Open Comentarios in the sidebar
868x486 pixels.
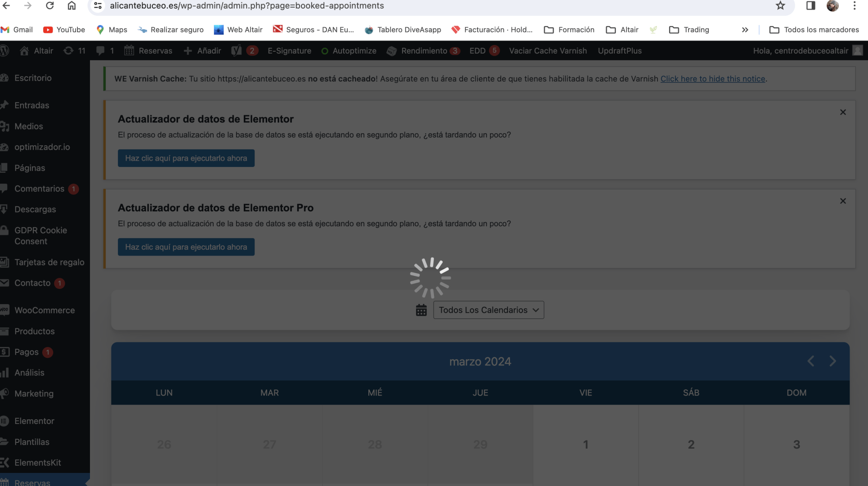39,189
